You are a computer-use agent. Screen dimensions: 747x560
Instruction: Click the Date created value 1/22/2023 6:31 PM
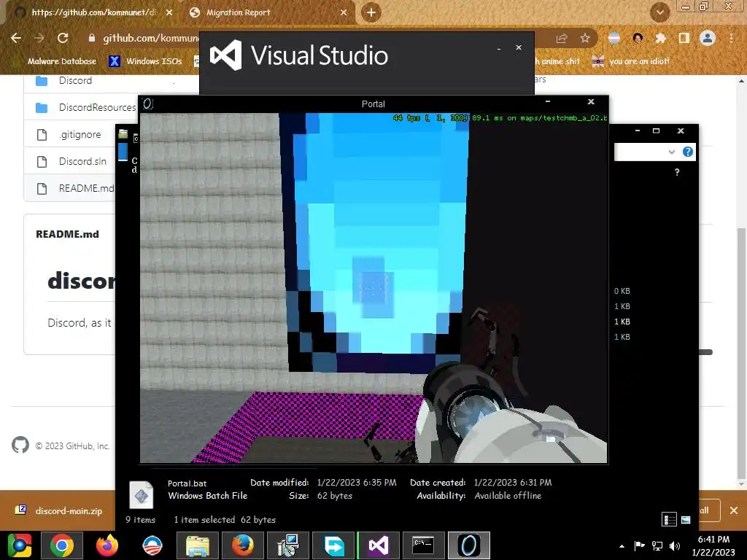click(x=513, y=483)
